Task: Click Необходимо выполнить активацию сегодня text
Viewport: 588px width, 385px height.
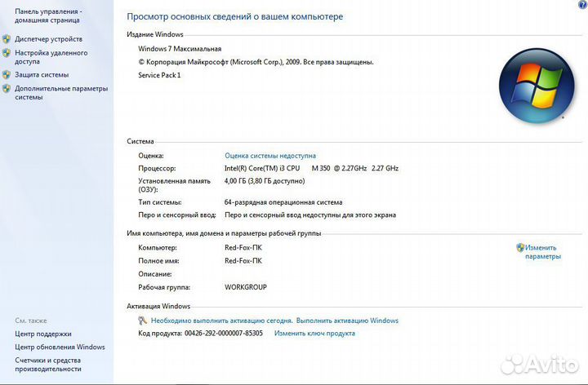Action: pyautogui.click(x=221, y=321)
